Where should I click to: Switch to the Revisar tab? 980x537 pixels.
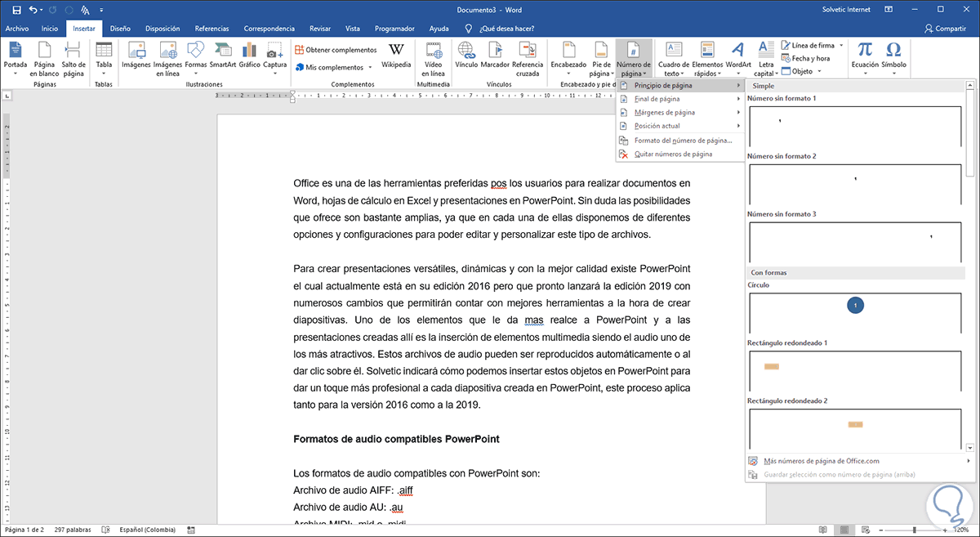[x=320, y=28]
